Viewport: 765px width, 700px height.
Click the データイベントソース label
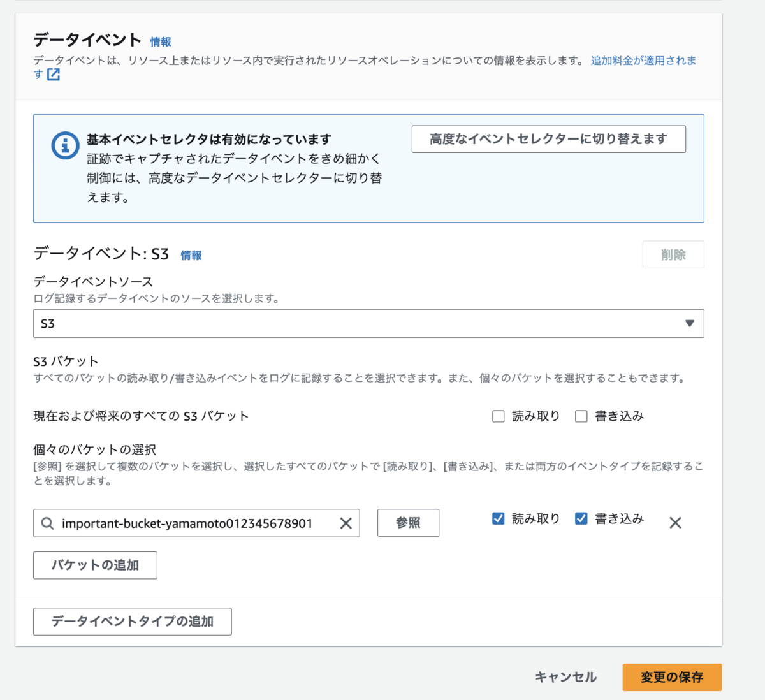point(93,282)
